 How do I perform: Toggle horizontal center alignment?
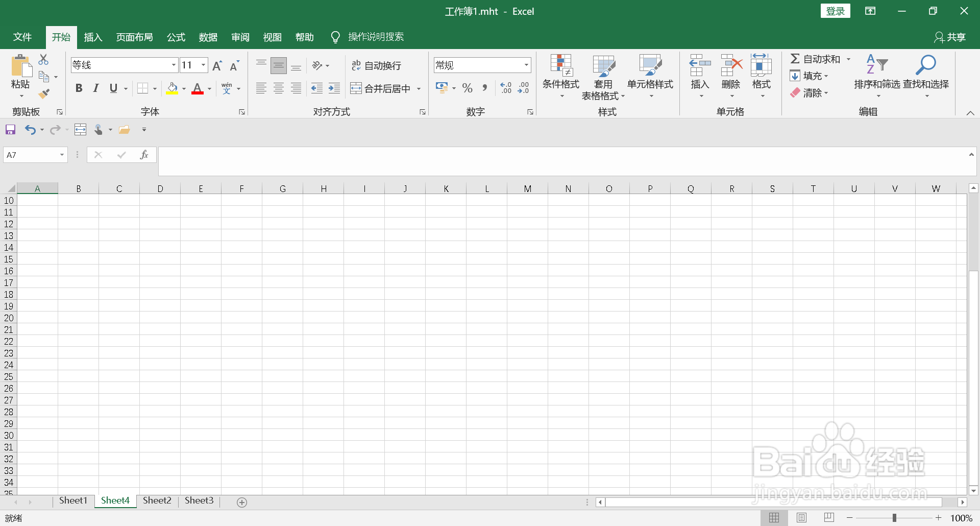coord(279,88)
